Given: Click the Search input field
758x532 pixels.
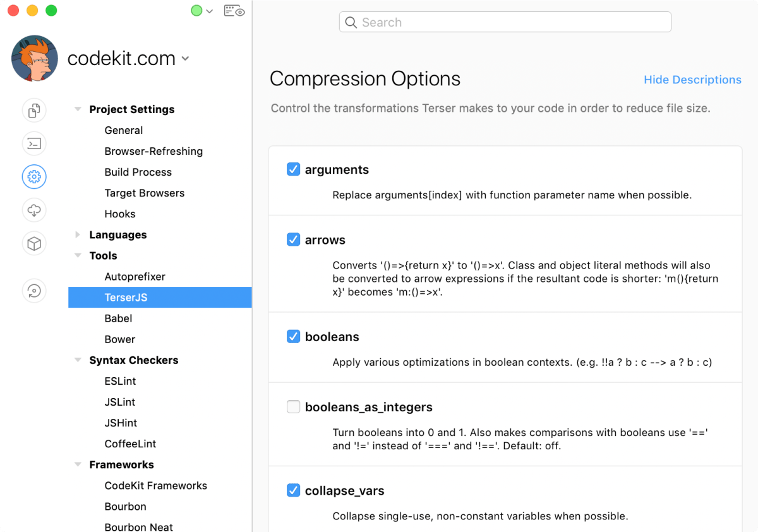Looking at the screenshot, I should coord(505,22).
